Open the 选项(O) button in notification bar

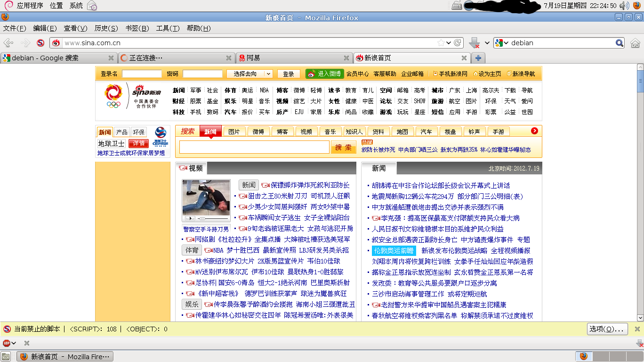coord(607,329)
